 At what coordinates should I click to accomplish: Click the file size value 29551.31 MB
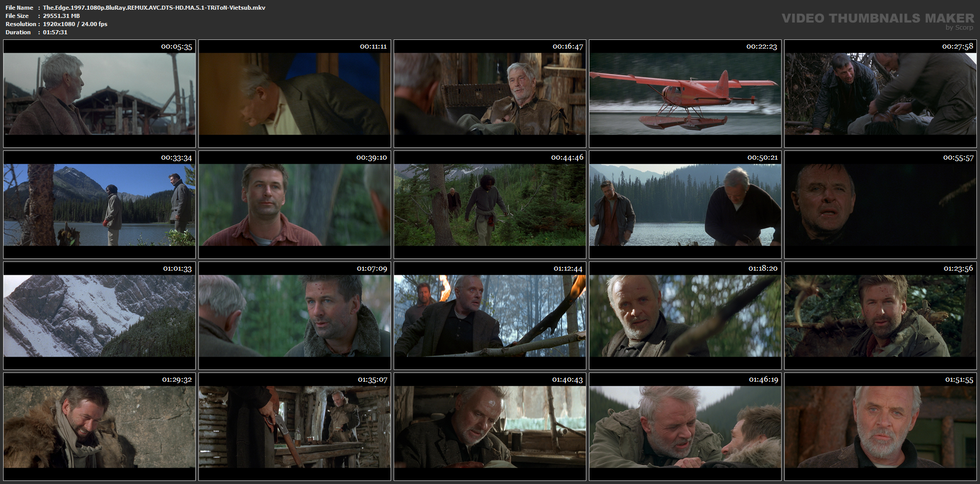coord(61,16)
